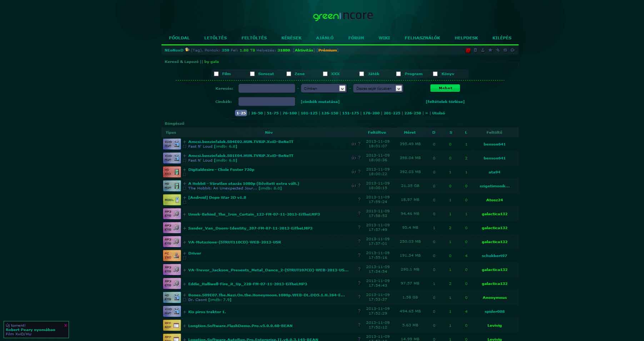This screenshot has height=341, width=644.
Task: Open the KÉRÉSEK menu item
Action: (291, 38)
